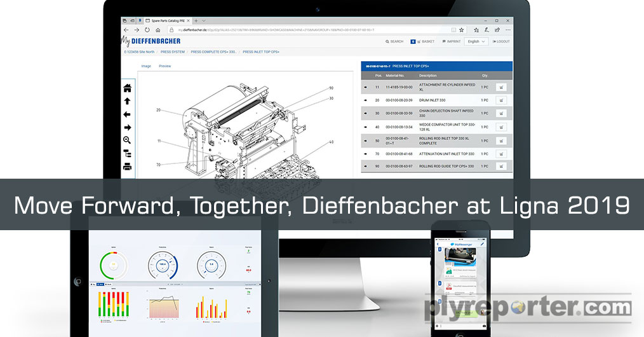644x337 pixels.
Task: Print the drawing using the printer icon
Action: click(127, 167)
